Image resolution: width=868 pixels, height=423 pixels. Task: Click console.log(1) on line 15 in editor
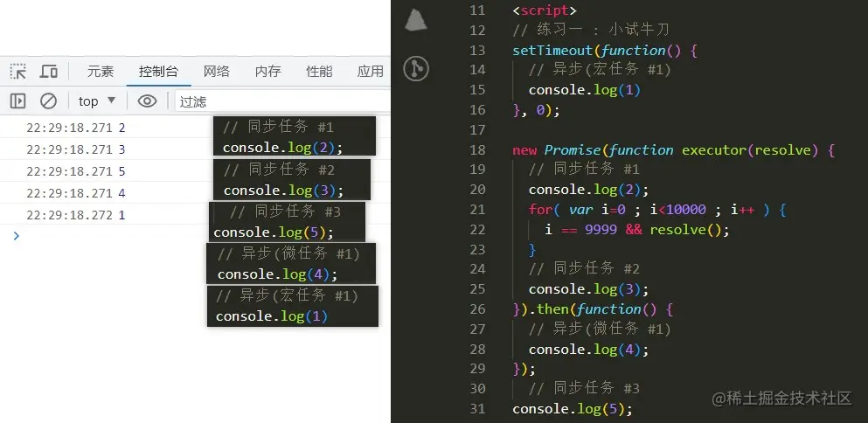pos(585,90)
